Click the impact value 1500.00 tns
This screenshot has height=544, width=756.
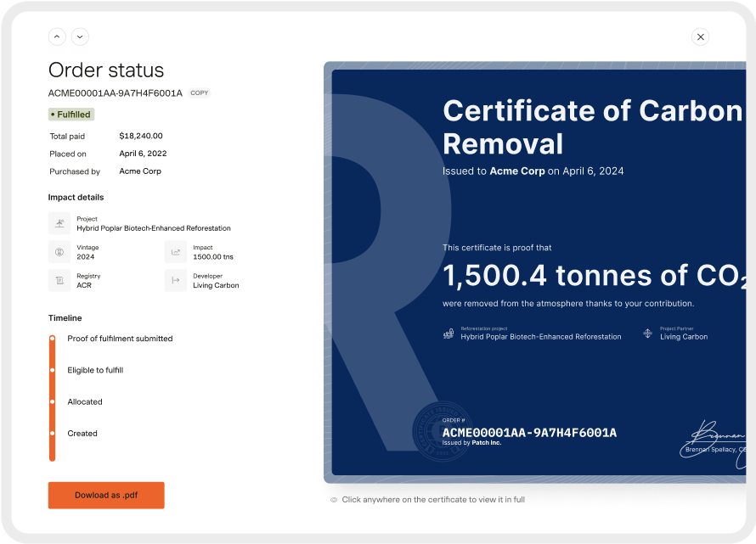[213, 257]
